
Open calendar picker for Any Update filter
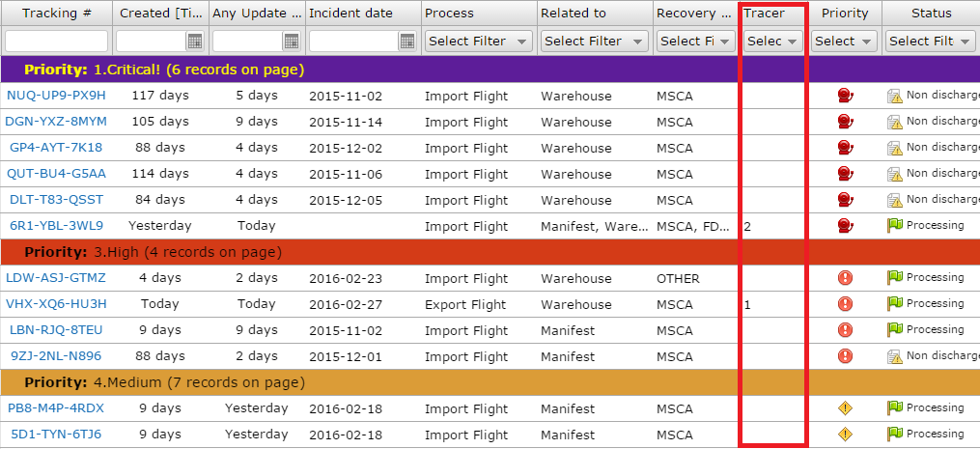pos(292,42)
